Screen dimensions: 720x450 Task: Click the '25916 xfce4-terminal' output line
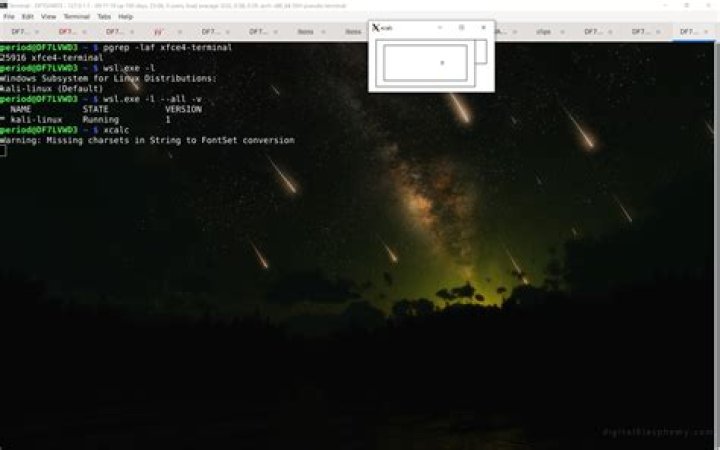pos(51,58)
